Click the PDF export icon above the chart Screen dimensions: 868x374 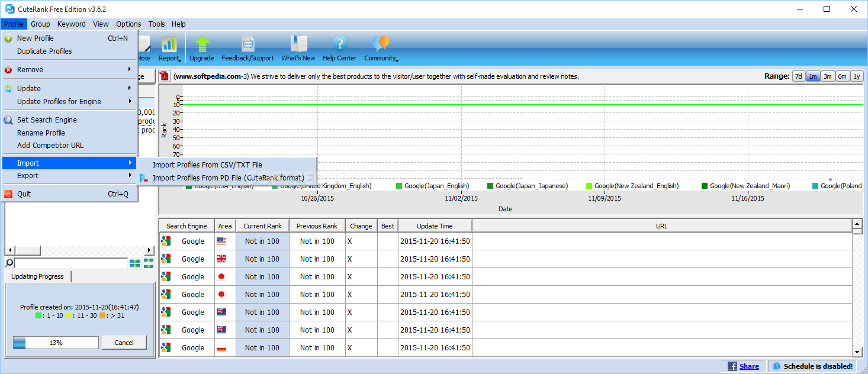point(164,76)
